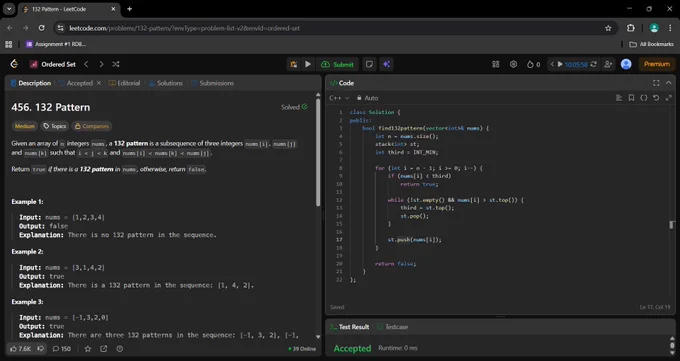680x361 pixels.
Task: Open the Test Result tab
Action: coord(350,327)
